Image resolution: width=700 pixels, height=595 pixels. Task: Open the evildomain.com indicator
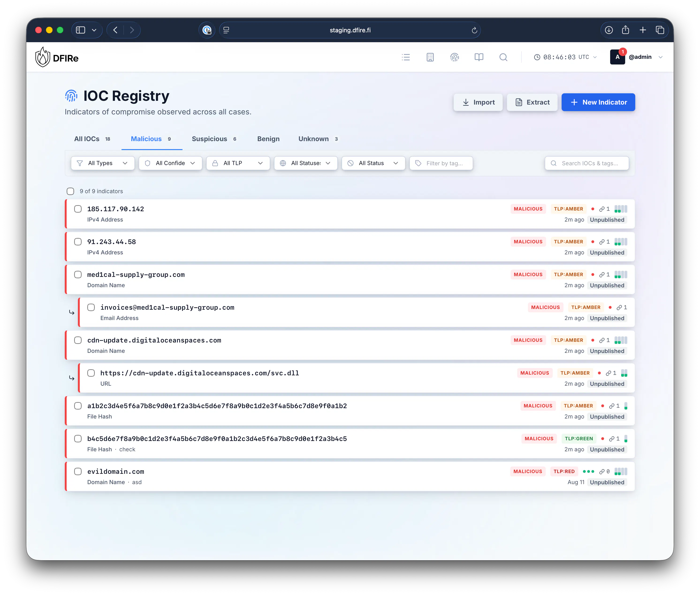point(350,477)
